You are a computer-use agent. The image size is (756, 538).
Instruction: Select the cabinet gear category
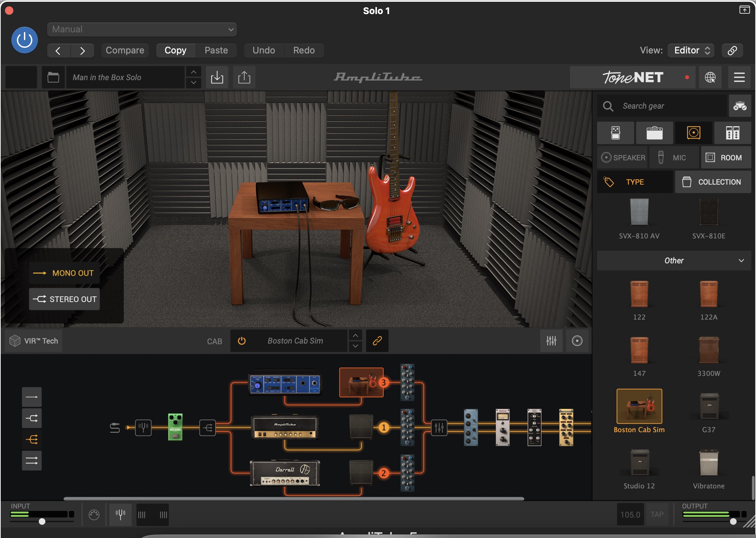[693, 133]
